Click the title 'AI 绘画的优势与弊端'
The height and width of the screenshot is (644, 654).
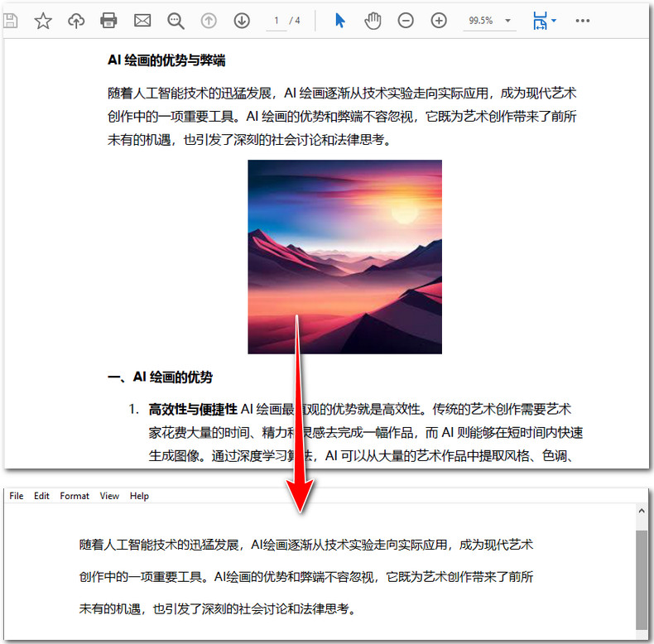coord(166,60)
